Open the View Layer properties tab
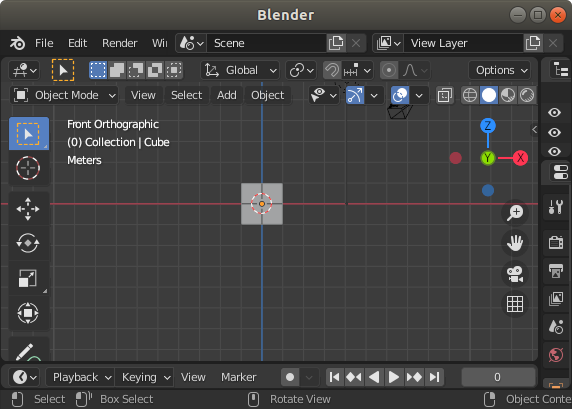 (x=556, y=299)
